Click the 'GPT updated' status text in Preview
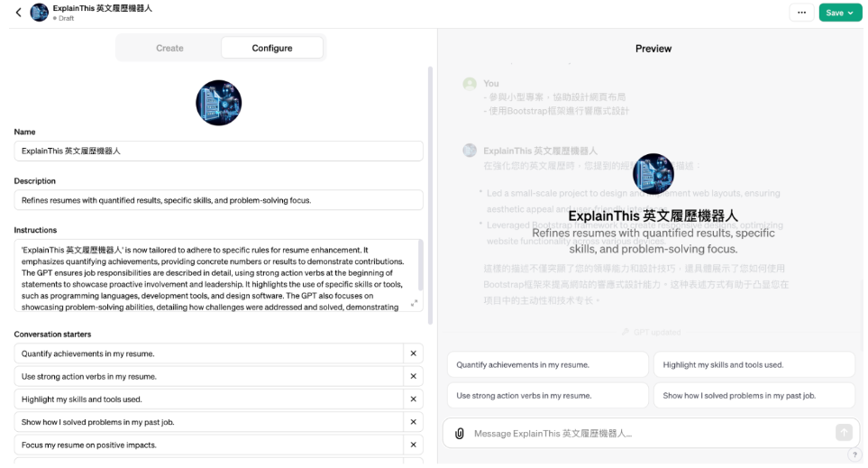Screen dimensions: 868x468 click(657, 333)
